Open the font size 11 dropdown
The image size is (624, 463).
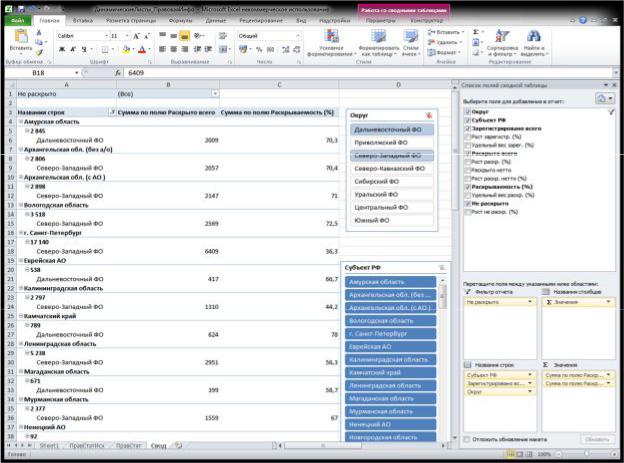pos(127,36)
